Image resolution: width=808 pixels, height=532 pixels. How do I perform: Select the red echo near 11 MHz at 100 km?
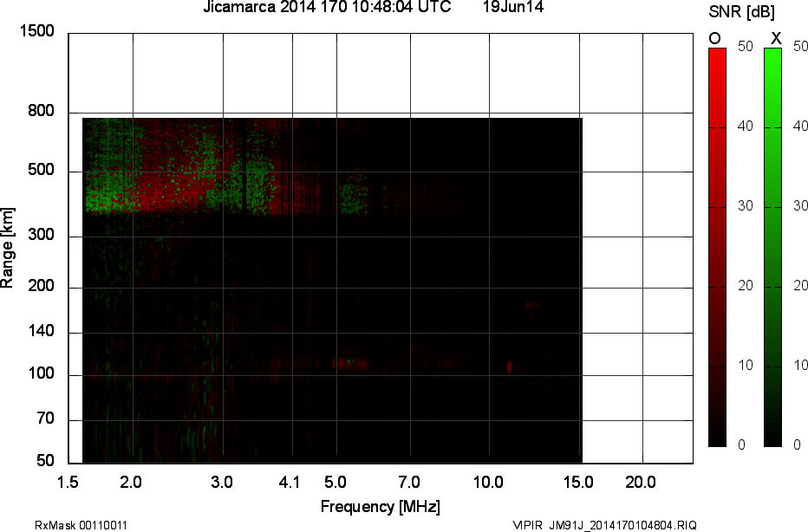tap(509, 367)
